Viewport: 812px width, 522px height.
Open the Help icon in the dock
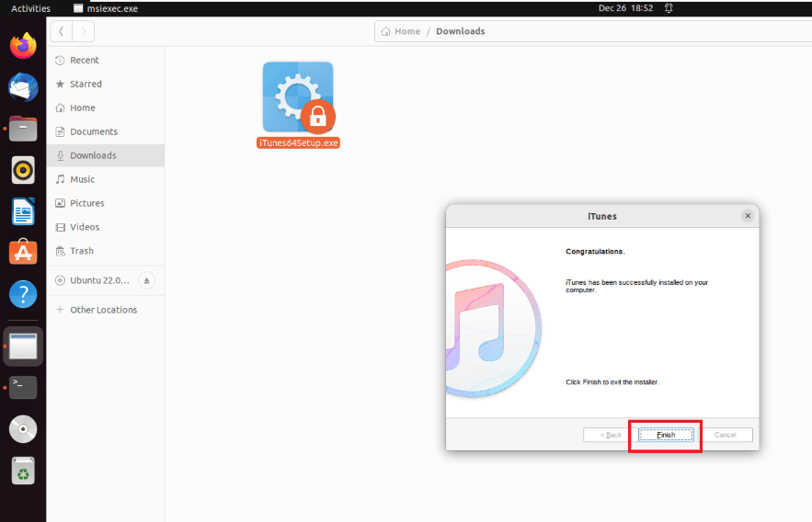23,294
